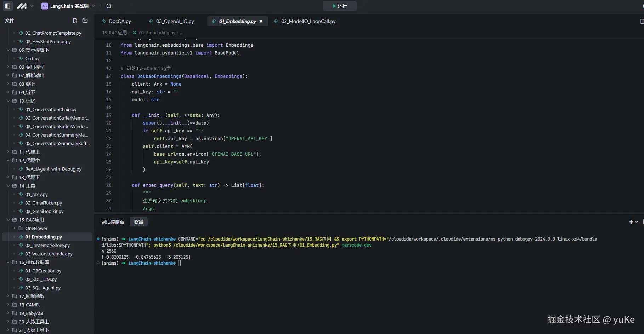
Task: Add a new terminal with plus icon
Action: pos(631,222)
